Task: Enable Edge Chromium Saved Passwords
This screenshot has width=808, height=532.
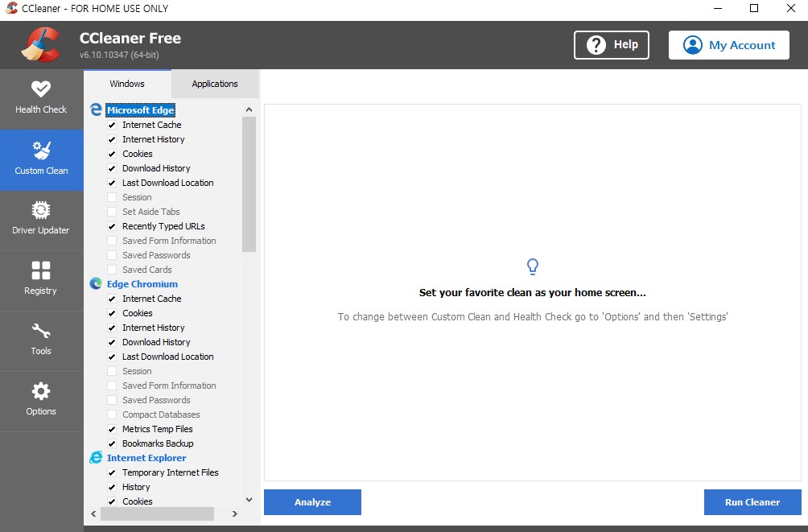Action: pyautogui.click(x=112, y=399)
